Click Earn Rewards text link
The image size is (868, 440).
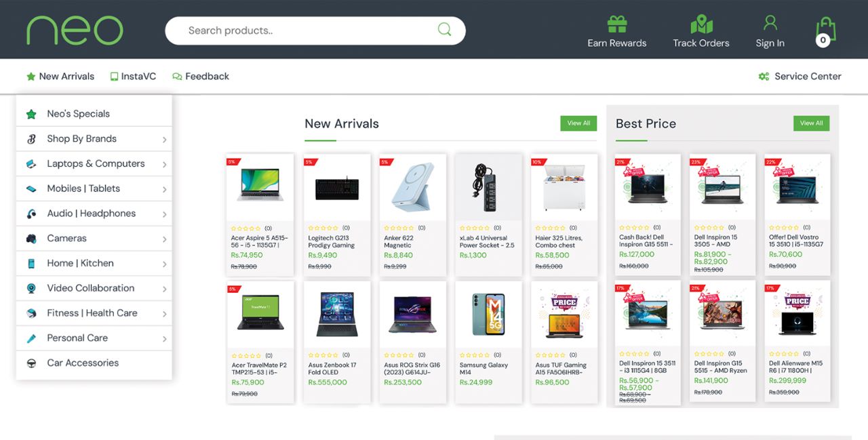617,43
